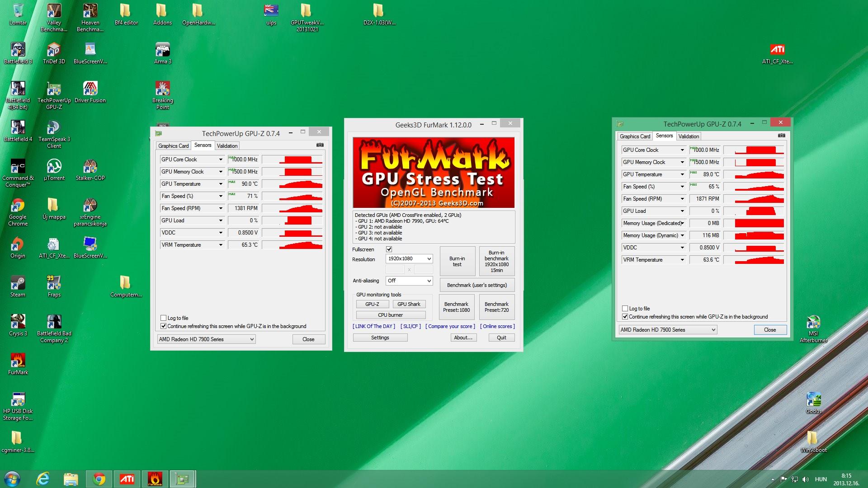Click the volume icon in system tray
The width and height of the screenshot is (868, 488).
(x=805, y=479)
